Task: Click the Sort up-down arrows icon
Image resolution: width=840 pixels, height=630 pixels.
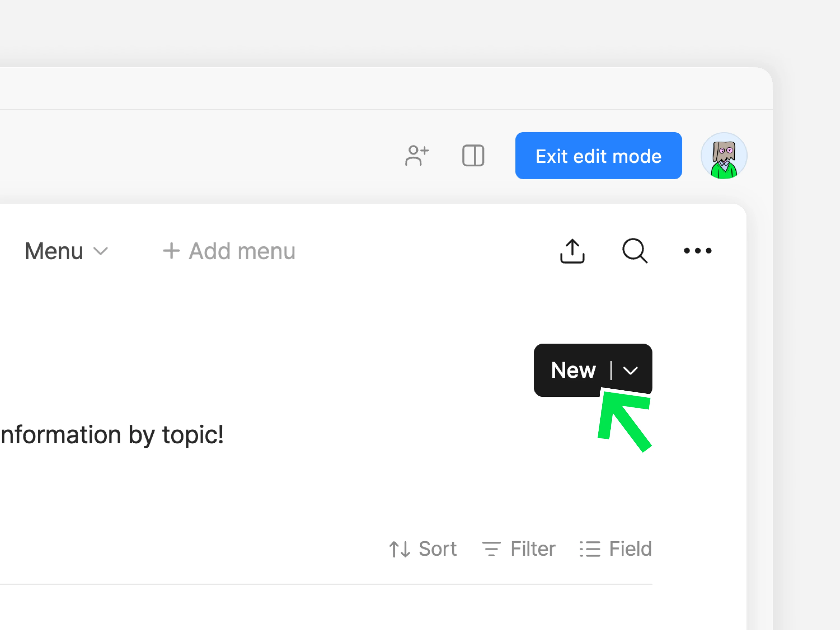Action: tap(400, 549)
